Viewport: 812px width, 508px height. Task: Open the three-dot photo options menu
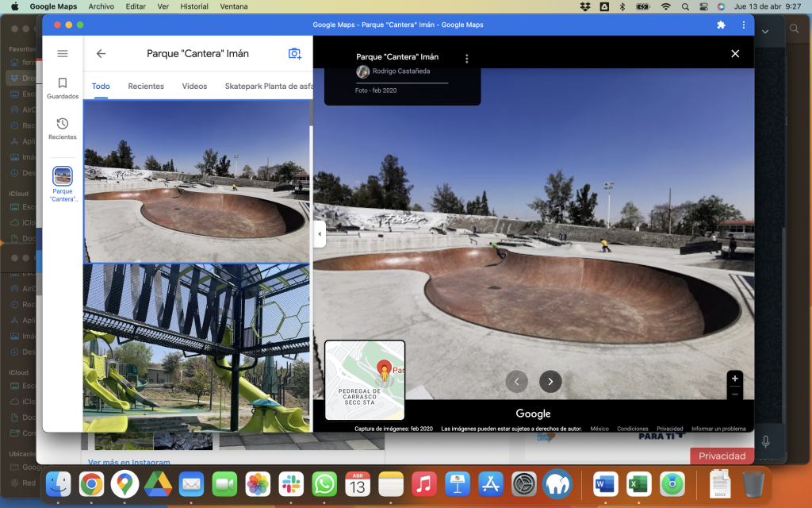tap(466, 58)
